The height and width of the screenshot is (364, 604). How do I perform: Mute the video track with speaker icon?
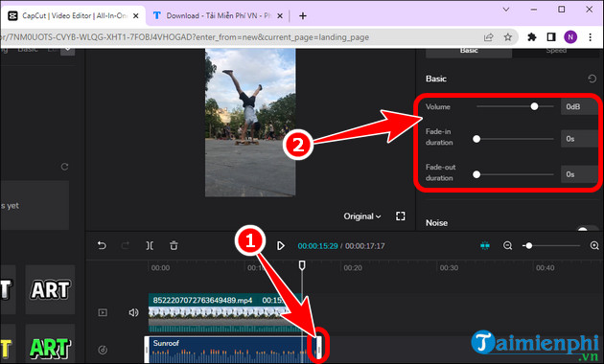(133, 312)
